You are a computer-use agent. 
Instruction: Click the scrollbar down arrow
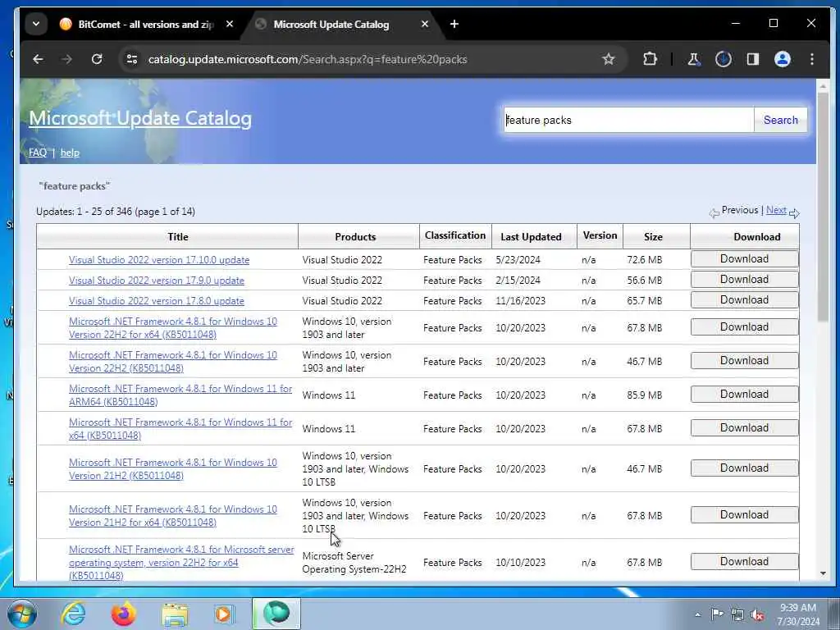[x=823, y=573]
